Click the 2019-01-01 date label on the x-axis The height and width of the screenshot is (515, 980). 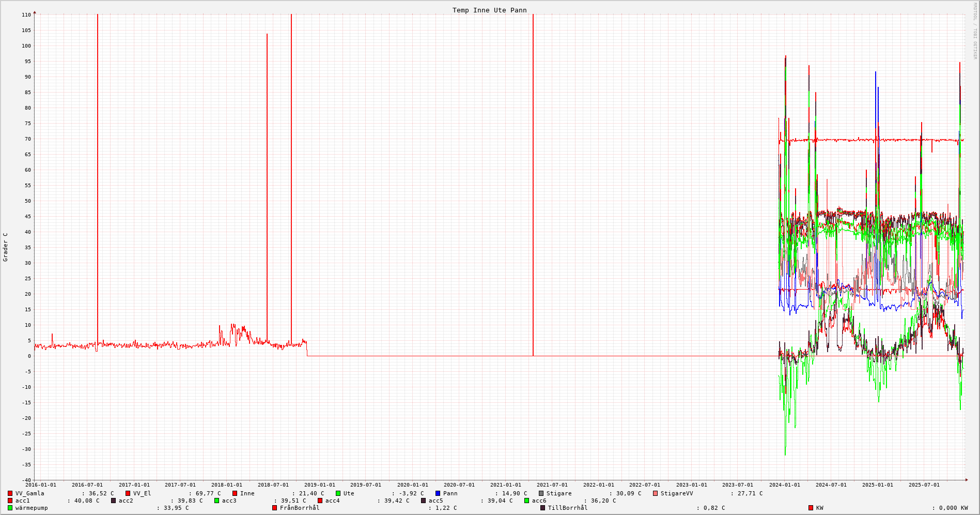pyautogui.click(x=319, y=485)
